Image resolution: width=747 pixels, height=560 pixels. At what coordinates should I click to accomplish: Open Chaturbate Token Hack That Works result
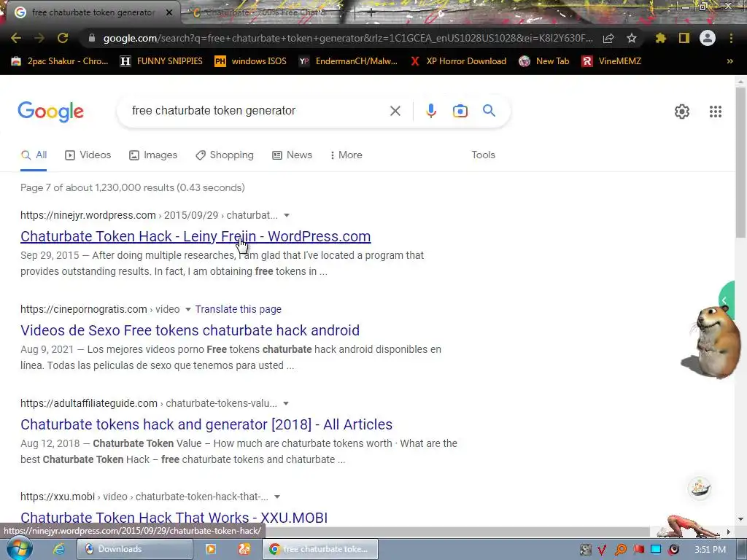(174, 517)
